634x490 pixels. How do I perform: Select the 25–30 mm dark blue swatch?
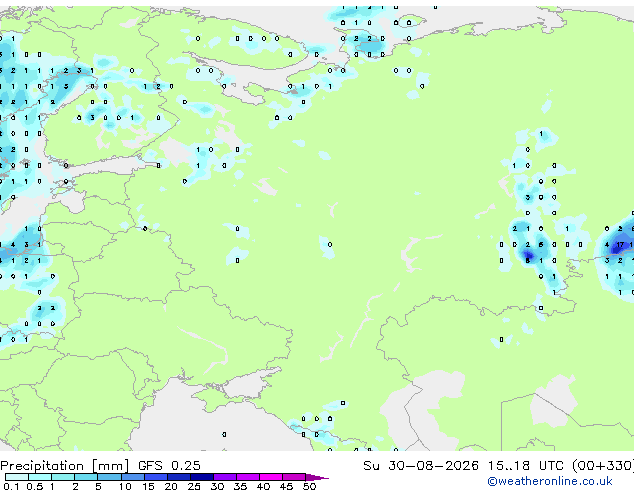(x=202, y=477)
